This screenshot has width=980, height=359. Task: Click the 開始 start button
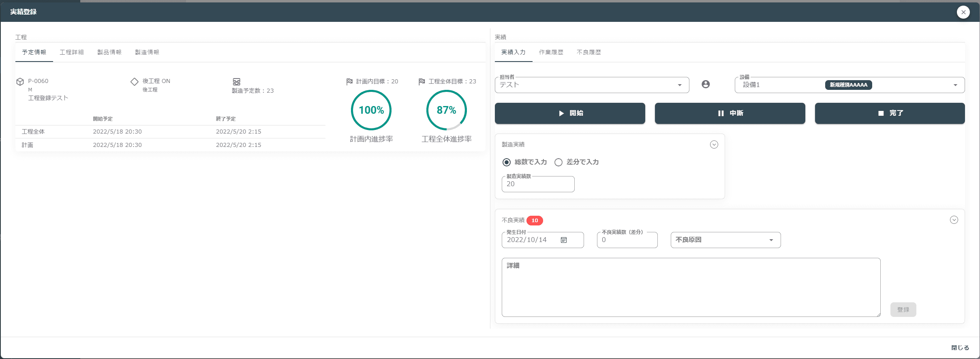pos(570,113)
